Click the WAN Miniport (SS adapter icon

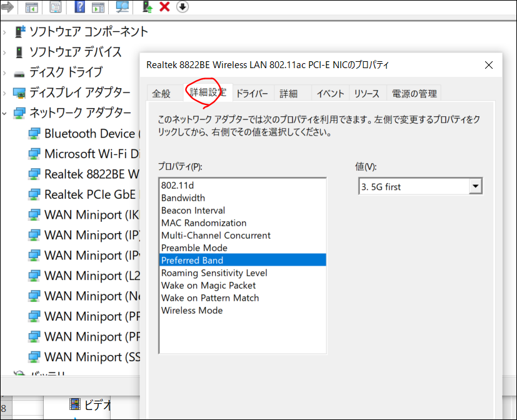click(34, 357)
